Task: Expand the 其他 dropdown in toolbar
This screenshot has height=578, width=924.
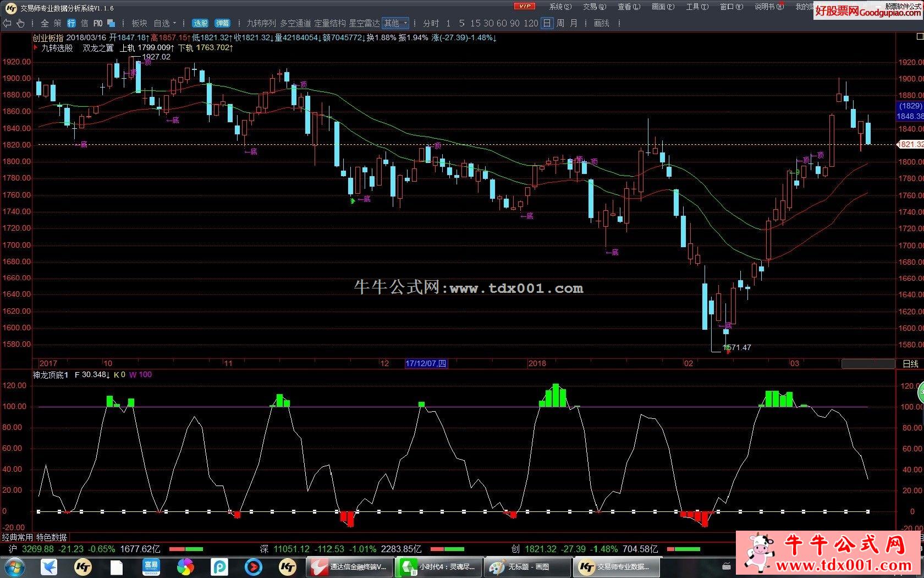Action: point(395,23)
